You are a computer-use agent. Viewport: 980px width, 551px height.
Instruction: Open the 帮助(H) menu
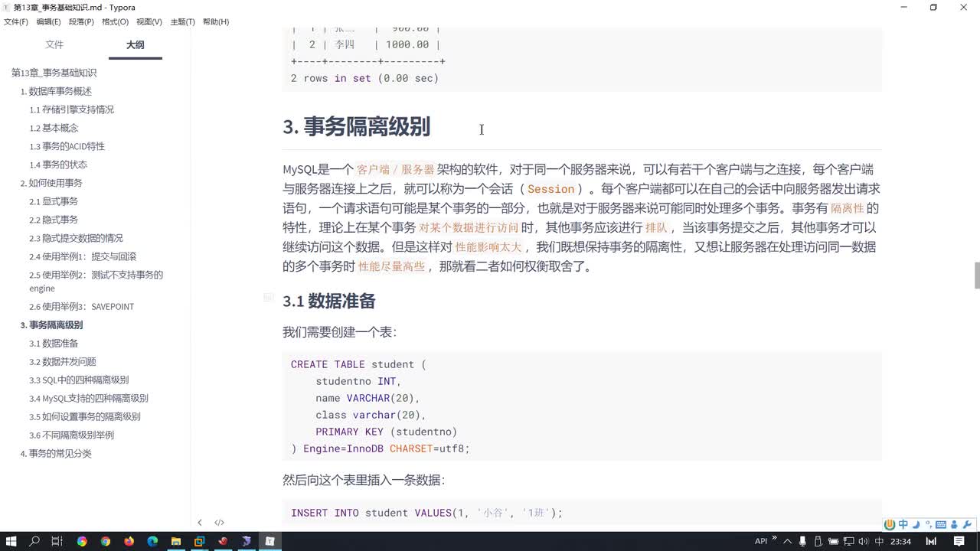click(x=216, y=21)
